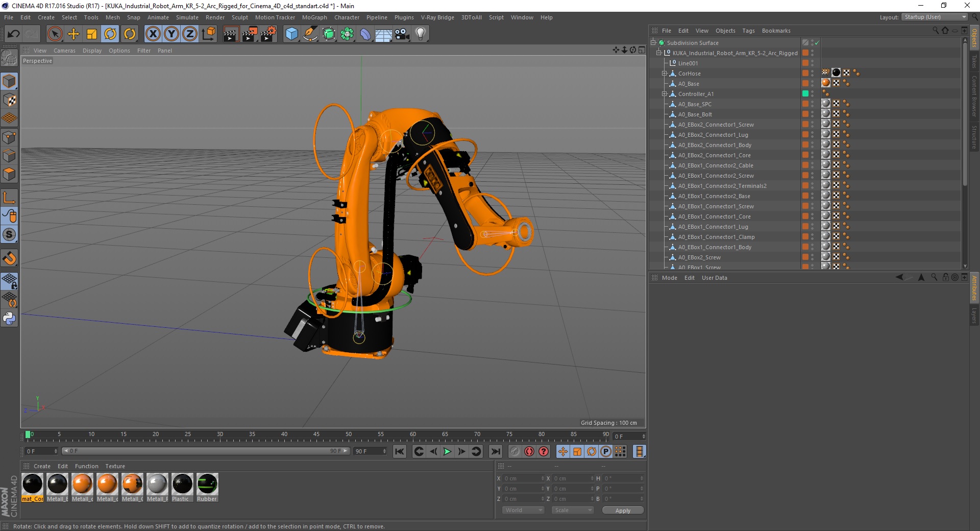Add a Floor environment object
This screenshot has height=531, width=980.
(x=384, y=34)
